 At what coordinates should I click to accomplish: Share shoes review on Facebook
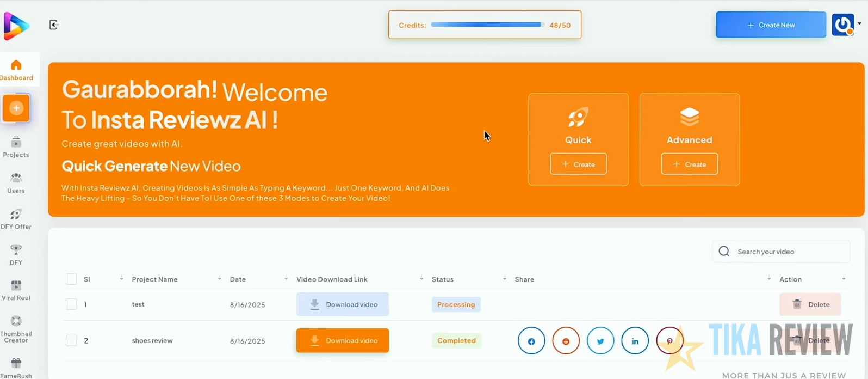(x=531, y=341)
